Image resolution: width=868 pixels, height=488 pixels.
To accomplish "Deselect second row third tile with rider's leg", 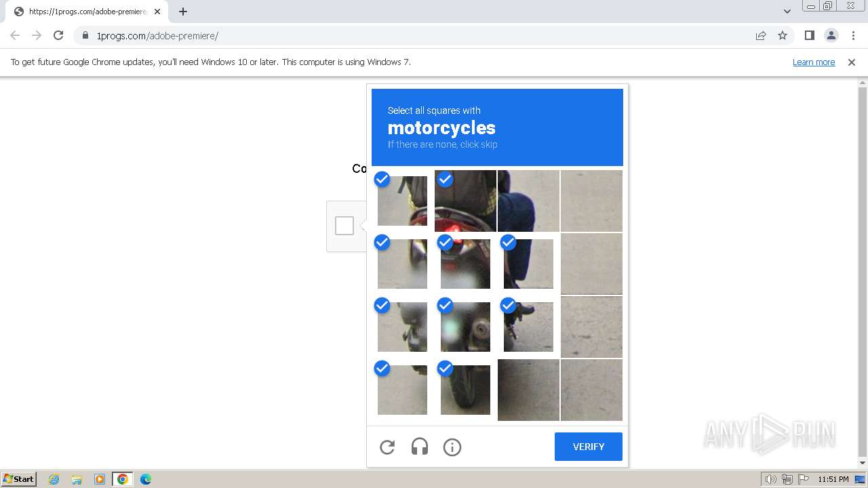I will pos(528,264).
